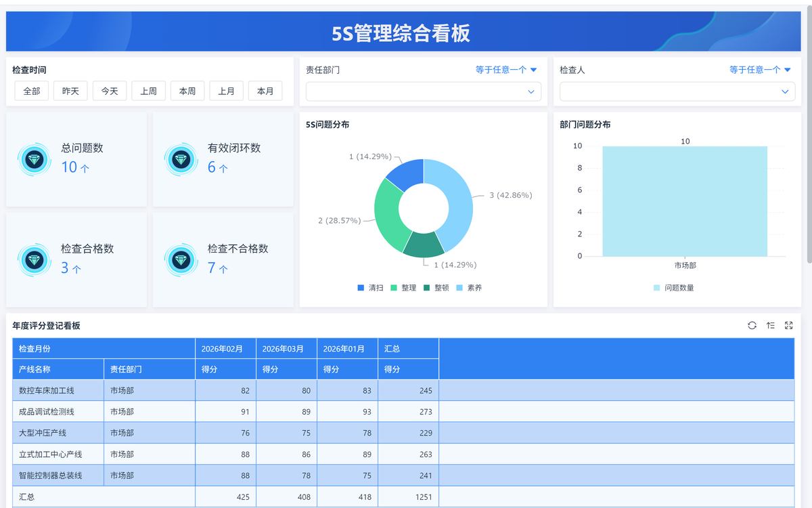The image size is (812, 508).
Task: Click the 241 total for 智能控制器总装线
Action: click(x=409, y=475)
